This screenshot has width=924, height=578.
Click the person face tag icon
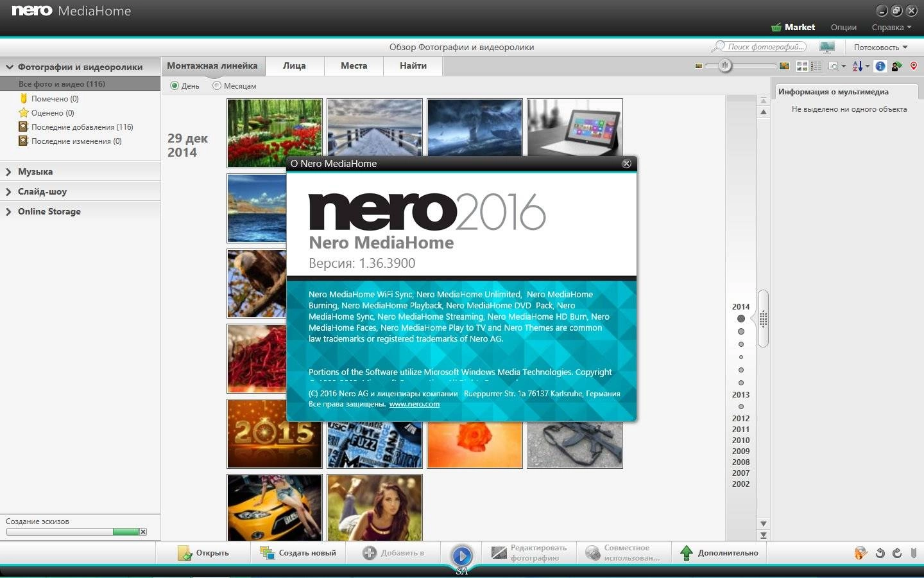pyautogui.click(x=896, y=66)
